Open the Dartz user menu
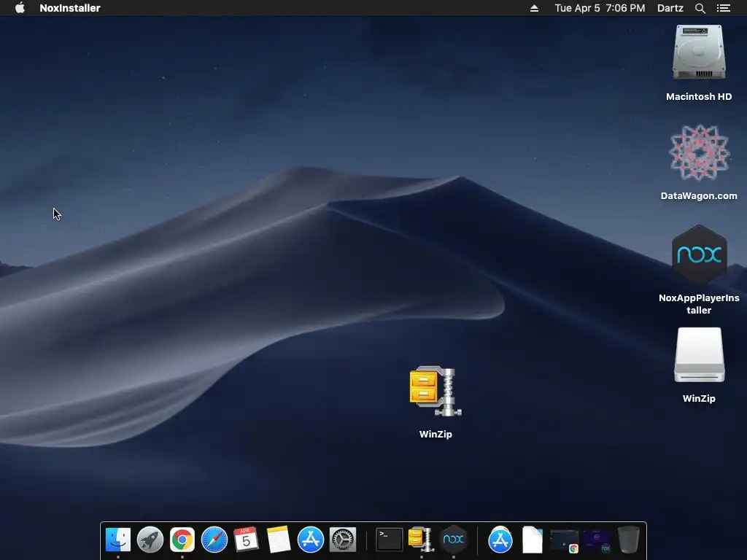The width and height of the screenshot is (747, 560). (x=670, y=8)
